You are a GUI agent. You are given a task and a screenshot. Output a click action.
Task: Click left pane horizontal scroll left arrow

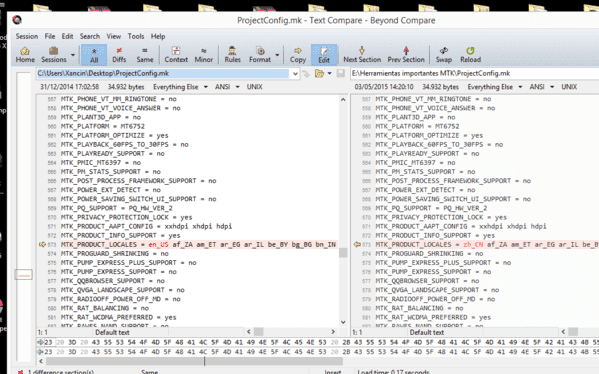point(249,332)
